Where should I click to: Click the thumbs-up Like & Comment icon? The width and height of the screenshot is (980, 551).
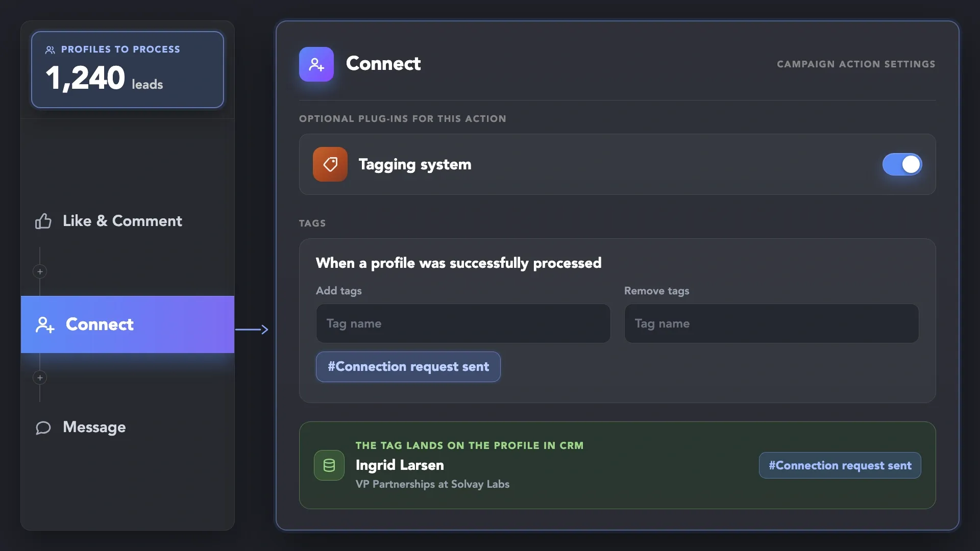tap(43, 221)
